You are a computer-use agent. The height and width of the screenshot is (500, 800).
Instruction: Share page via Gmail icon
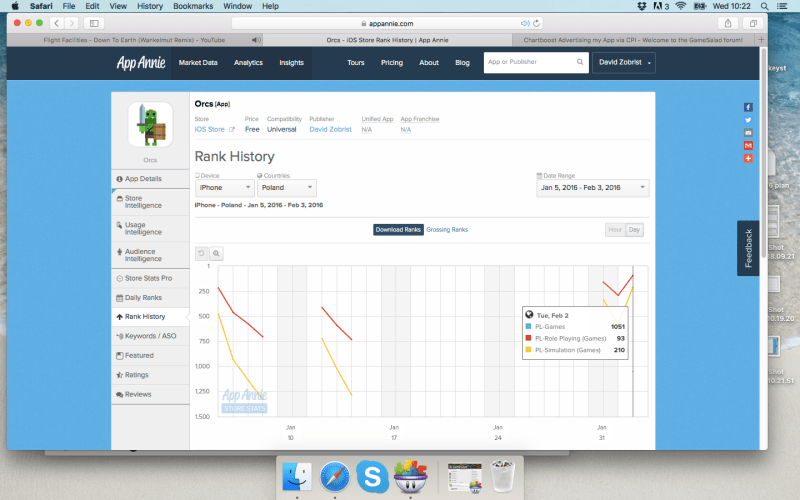point(748,145)
